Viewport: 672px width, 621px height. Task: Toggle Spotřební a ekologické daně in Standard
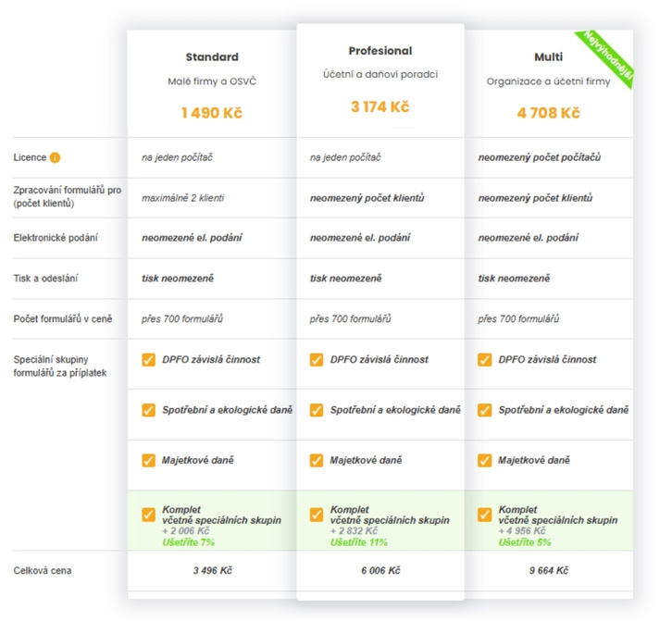tap(148, 409)
